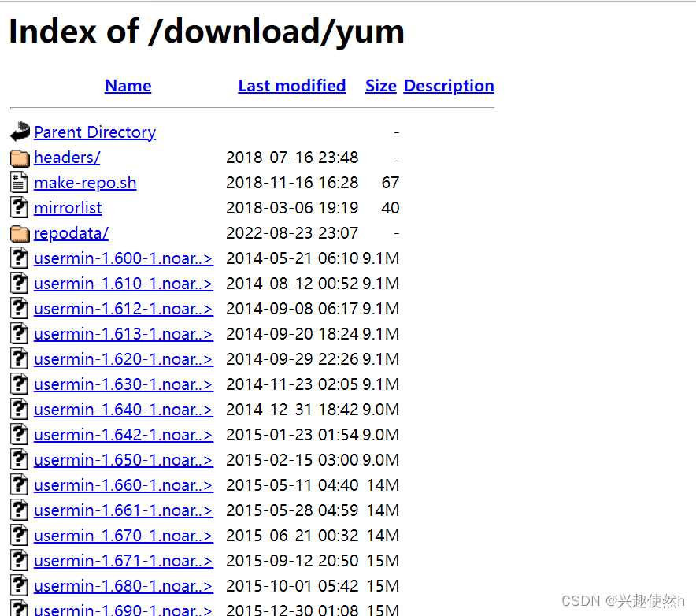Click the date 2015-02-15 03:00

point(292,460)
